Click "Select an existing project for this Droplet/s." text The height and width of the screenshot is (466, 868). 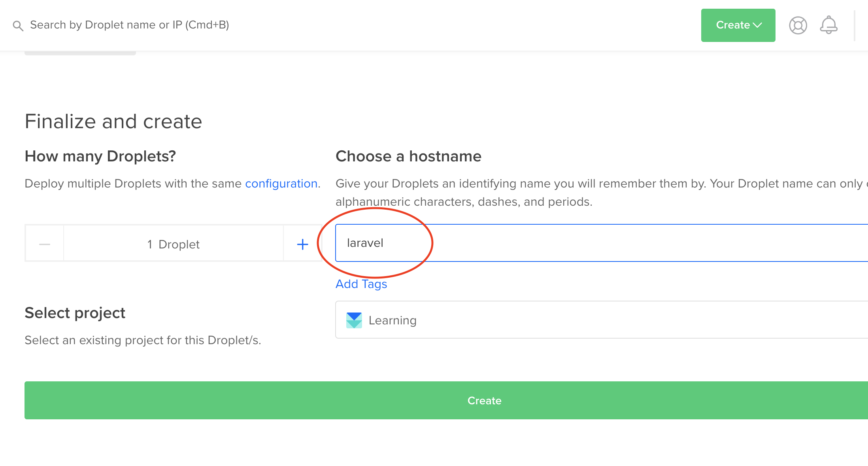coord(143,340)
